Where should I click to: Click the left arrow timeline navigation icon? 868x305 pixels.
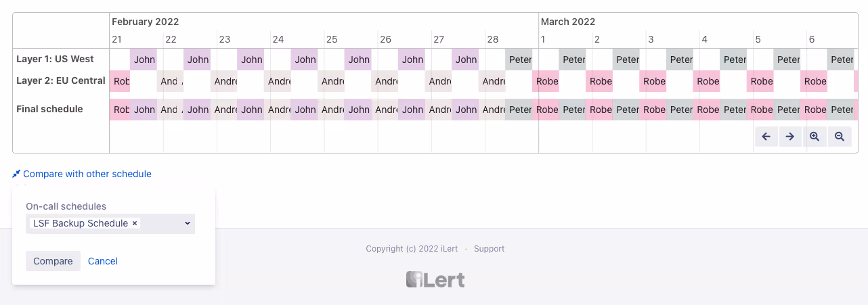coord(766,137)
